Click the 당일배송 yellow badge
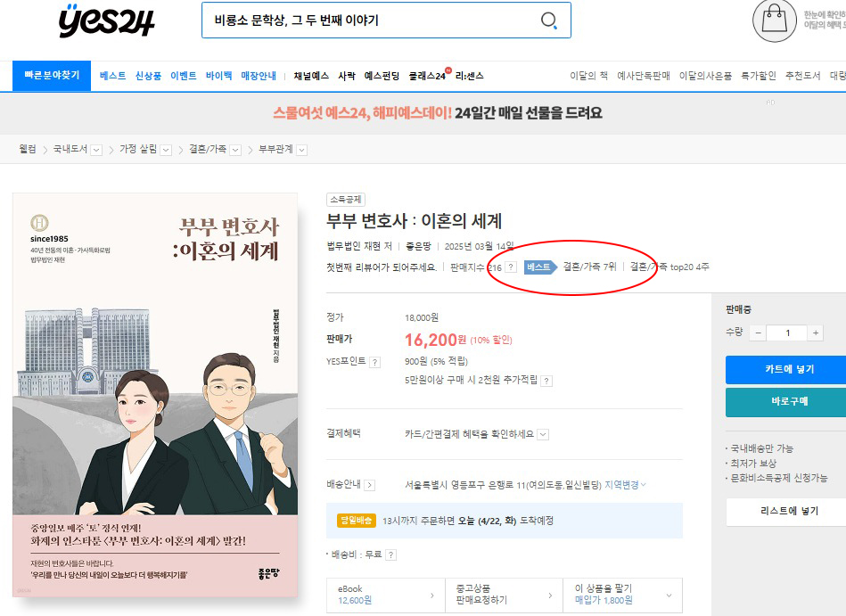 coord(356,521)
